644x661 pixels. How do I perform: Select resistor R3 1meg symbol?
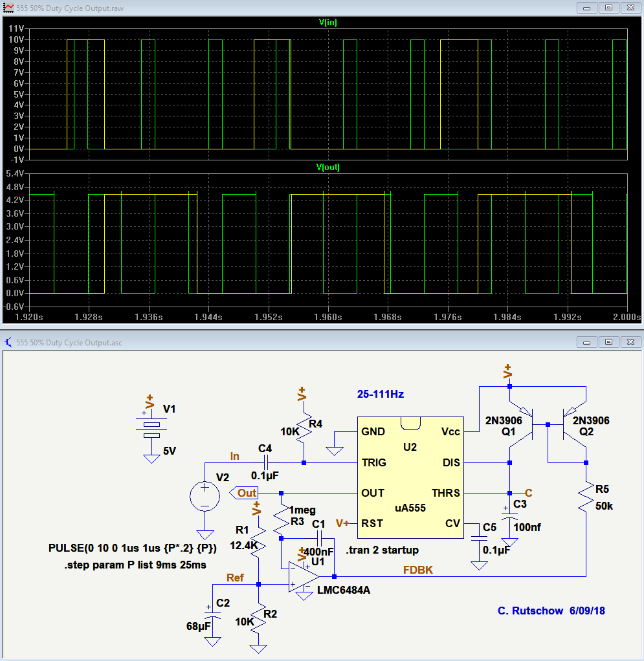click(282, 519)
